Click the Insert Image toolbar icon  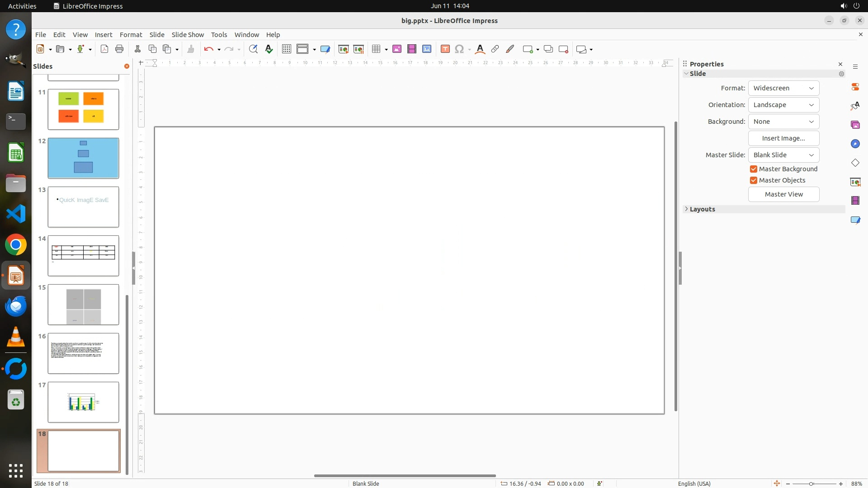coord(397,49)
